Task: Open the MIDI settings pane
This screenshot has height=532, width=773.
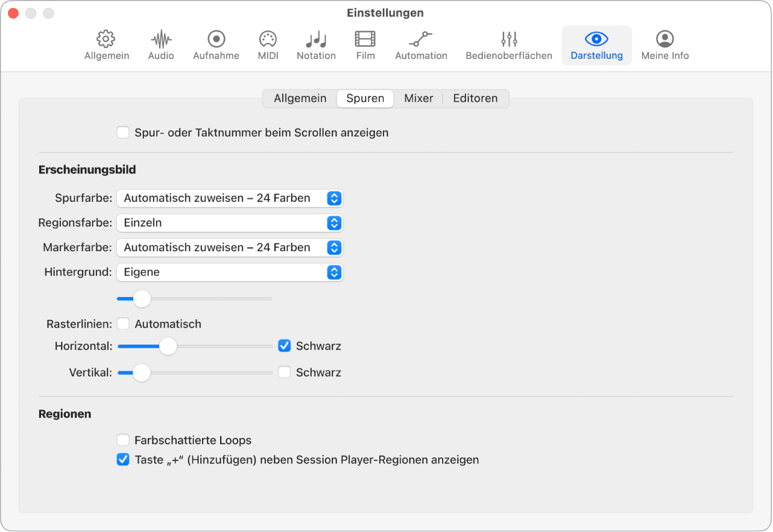Action: [x=268, y=45]
